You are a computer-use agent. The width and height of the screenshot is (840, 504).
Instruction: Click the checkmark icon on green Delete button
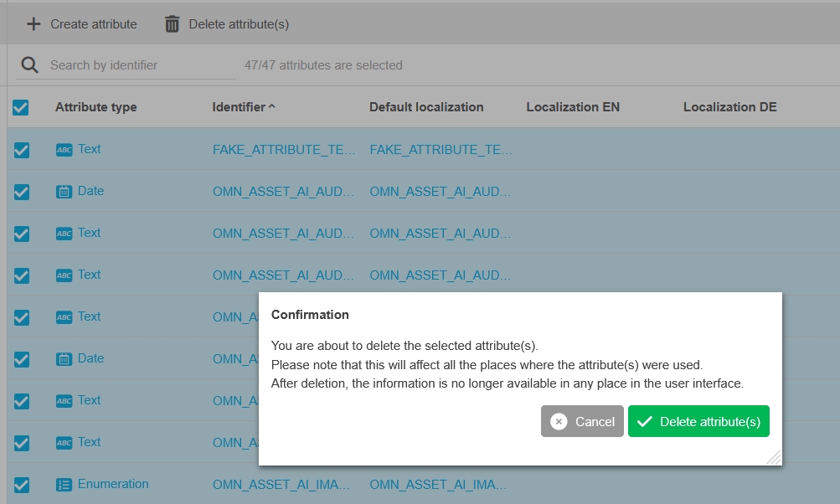(x=645, y=422)
